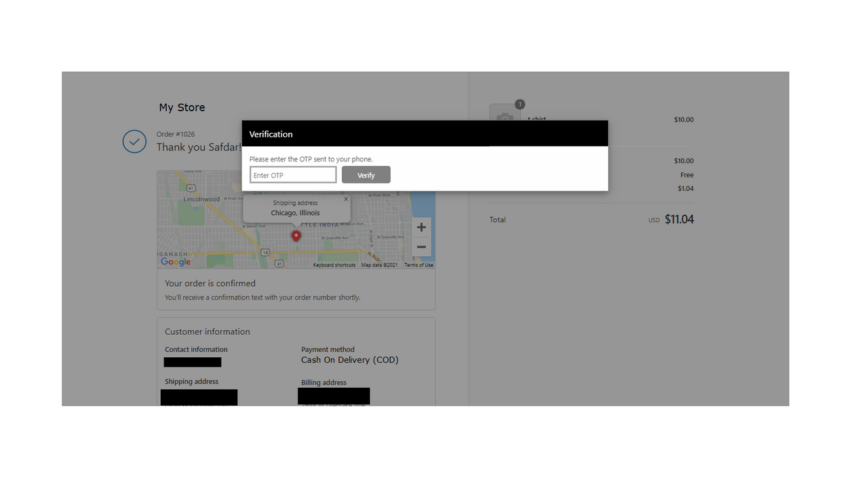Click the 'Map data ©2021' text
The image size is (868, 488).
tap(380, 265)
